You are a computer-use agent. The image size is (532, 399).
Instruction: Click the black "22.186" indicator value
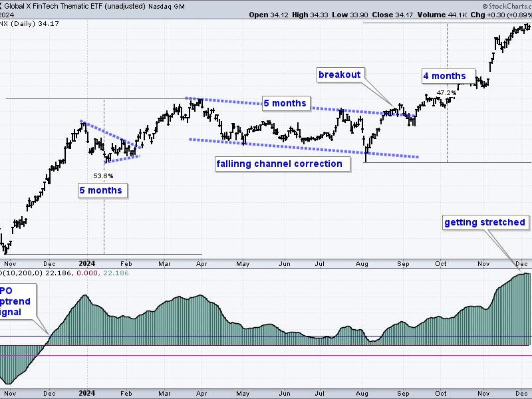pos(58,273)
